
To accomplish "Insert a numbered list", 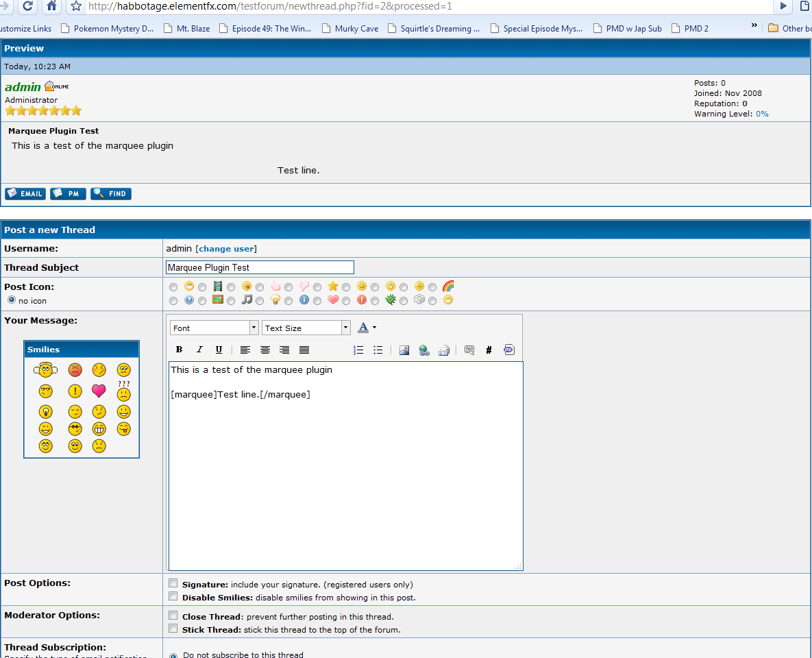I will [358, 350].
